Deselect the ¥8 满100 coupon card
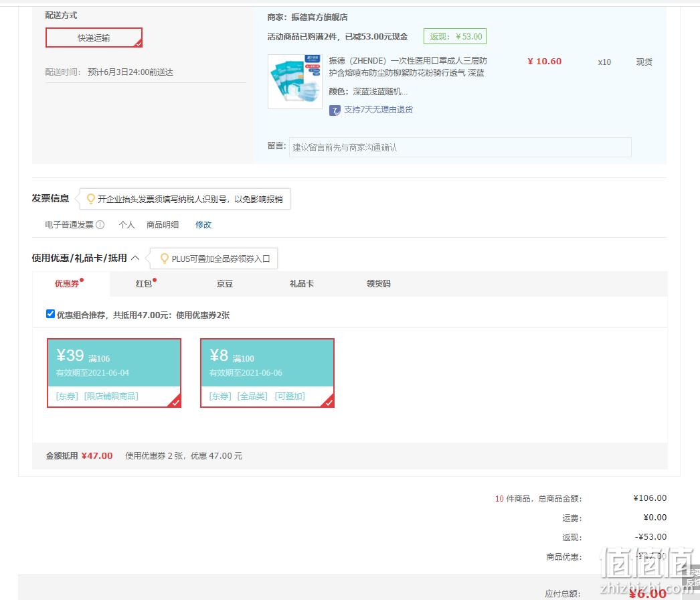 click(267, 373)
